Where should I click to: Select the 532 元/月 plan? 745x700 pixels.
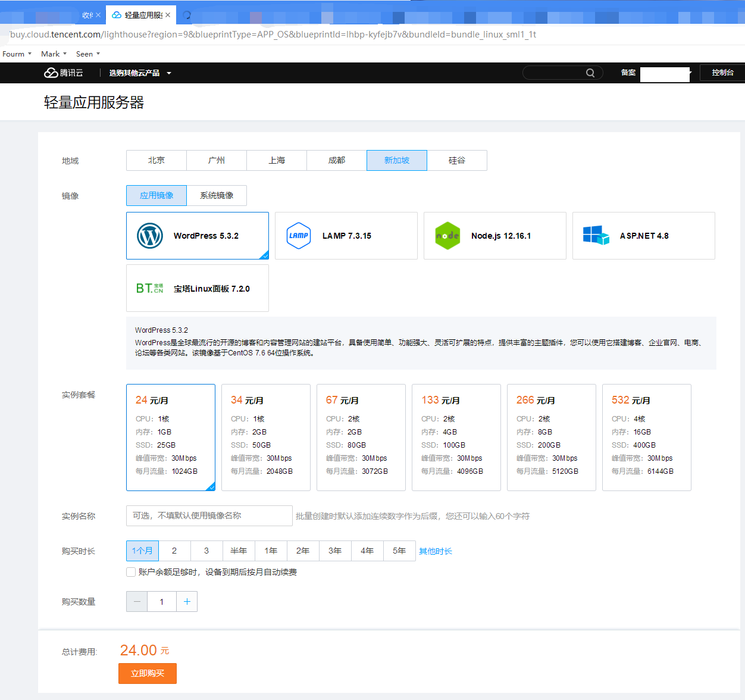(647, 437)
